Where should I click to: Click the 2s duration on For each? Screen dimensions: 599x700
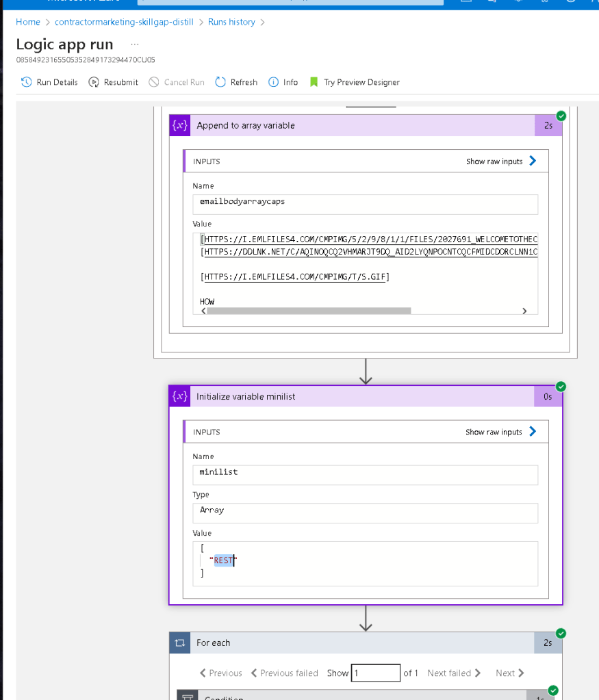point(548,643)
